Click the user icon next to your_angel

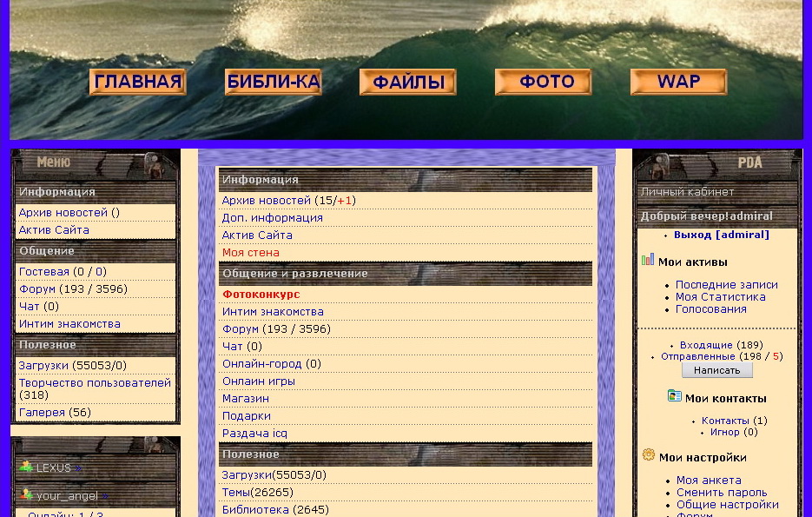[26, 494]
